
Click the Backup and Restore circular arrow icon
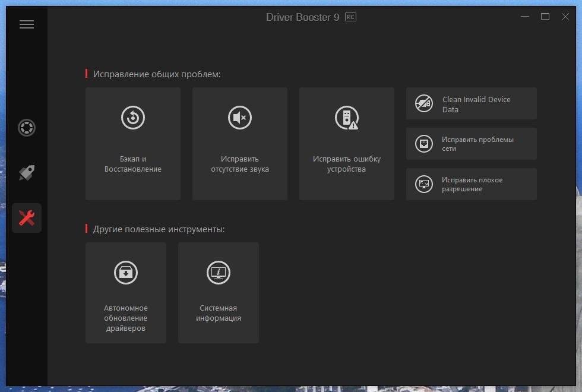click(133, 118)
